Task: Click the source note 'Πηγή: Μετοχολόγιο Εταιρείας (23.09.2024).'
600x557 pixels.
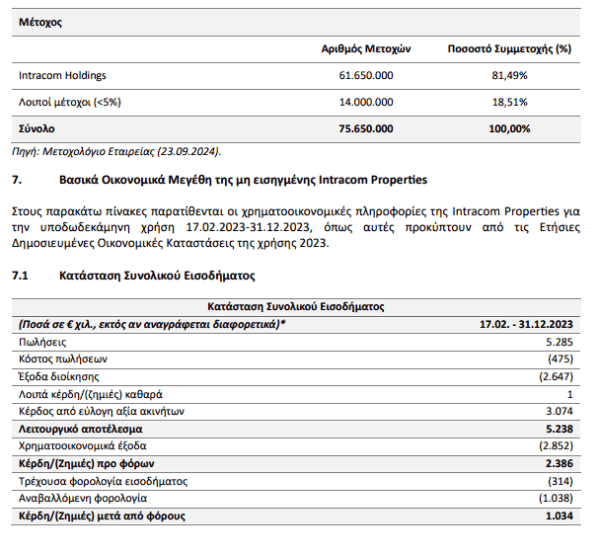Action: pos(117,151)
